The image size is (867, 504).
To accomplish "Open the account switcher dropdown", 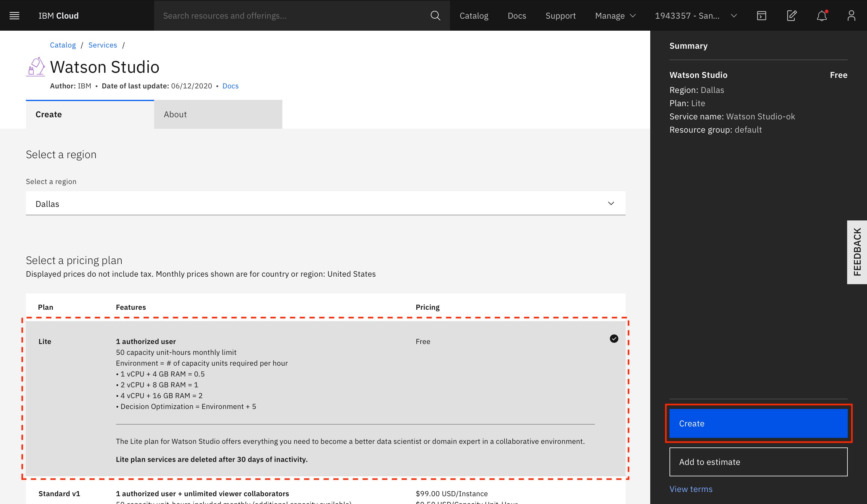I will coord(695,15).
